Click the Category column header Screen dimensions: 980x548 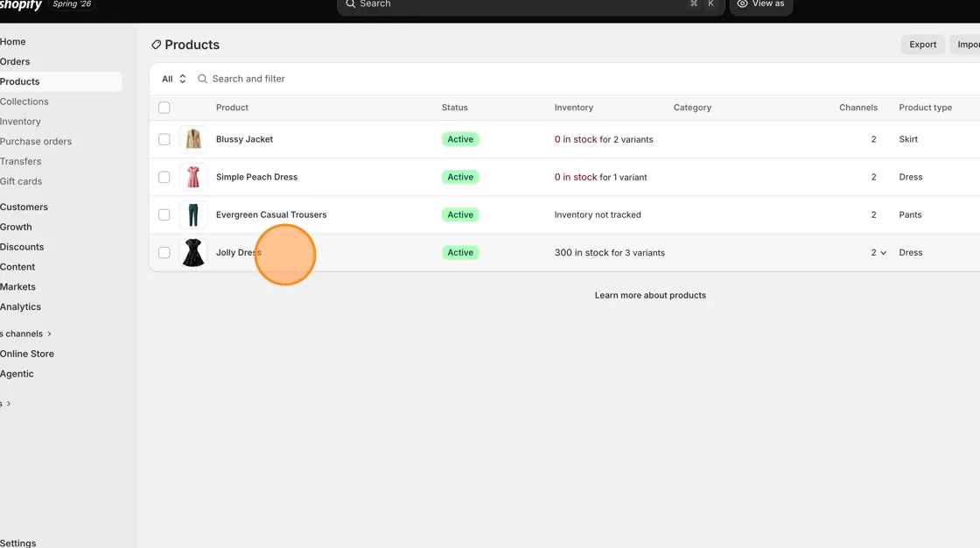tap(692, 108)
